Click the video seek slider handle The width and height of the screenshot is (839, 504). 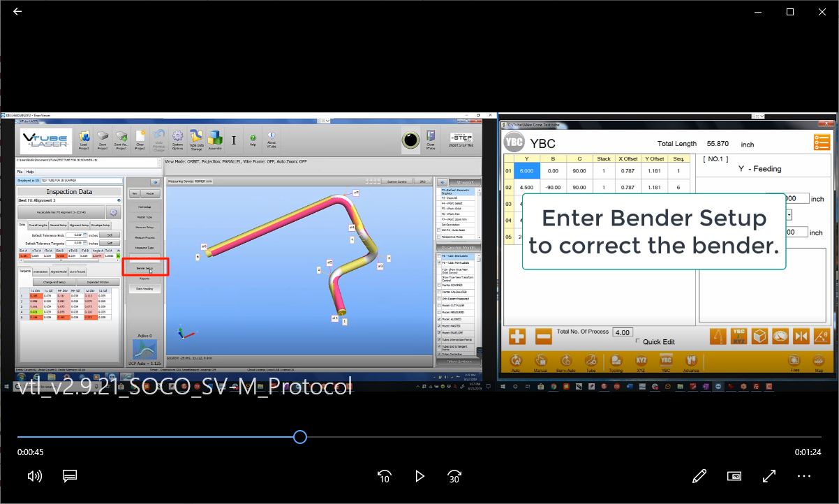point(300,437)
